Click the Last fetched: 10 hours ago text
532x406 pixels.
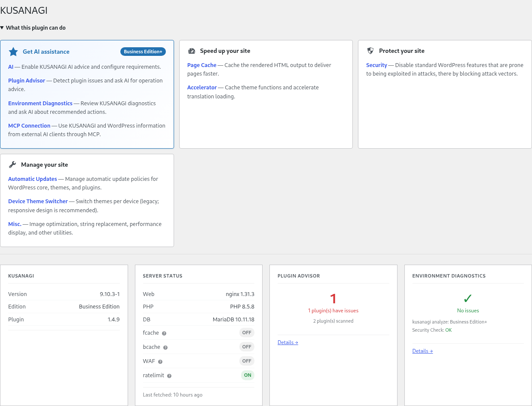(x=173, y=395)
